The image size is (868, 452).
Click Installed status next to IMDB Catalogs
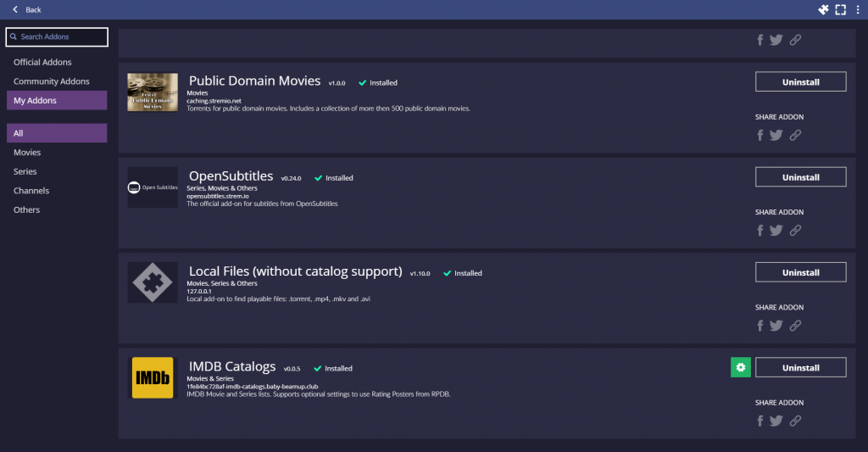click(333, 368)
